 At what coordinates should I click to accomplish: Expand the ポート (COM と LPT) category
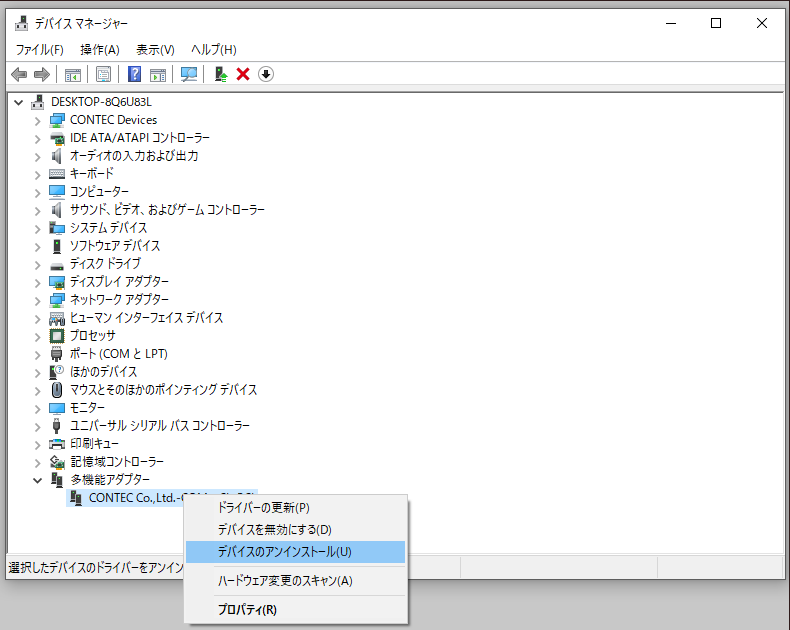tap(38, 354)
